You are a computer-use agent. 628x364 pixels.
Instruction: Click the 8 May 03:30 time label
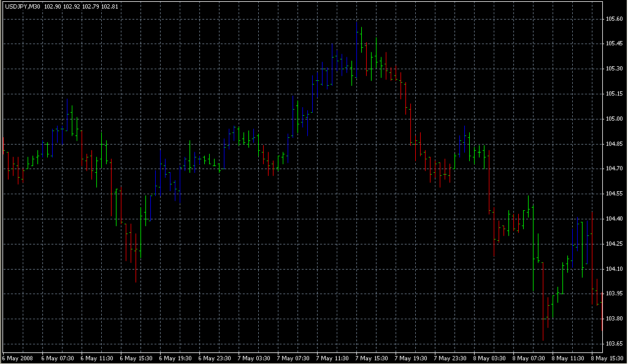click(x=489, y=358)
